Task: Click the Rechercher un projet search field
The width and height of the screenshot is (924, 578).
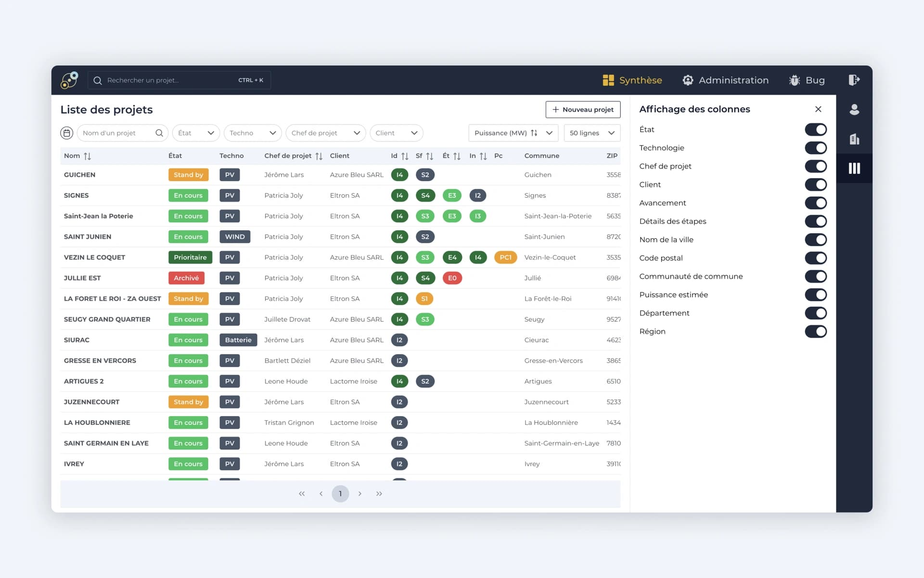Action: [179, 80]
